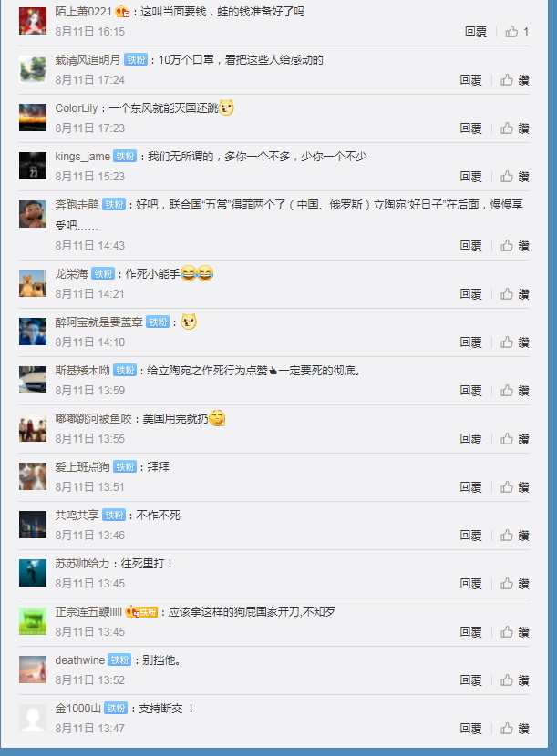Reply to 奔跑走鹃's comment
The image size is (557, 756).
[470, 246]
